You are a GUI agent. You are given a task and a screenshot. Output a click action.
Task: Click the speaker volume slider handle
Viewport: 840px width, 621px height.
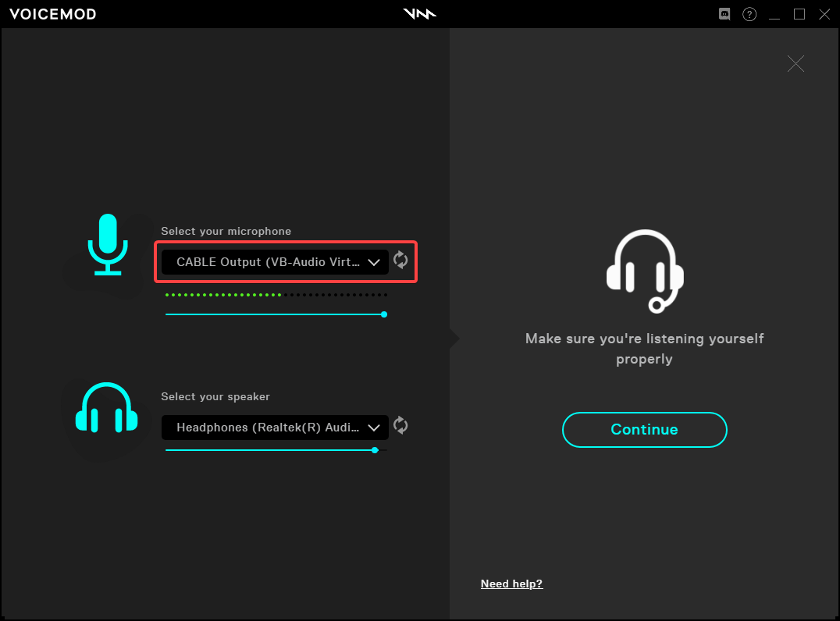click(375, 450)
